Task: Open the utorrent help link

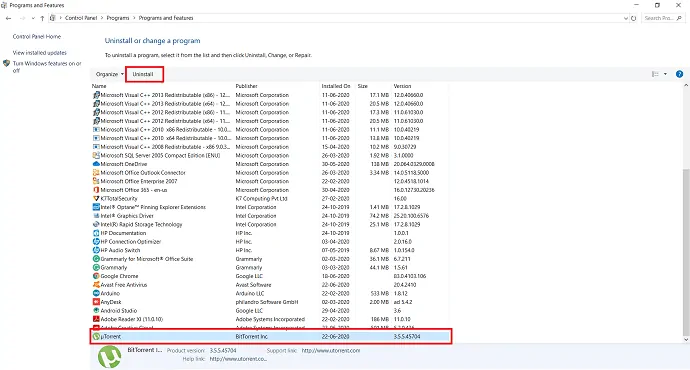Action: [238, 359]
